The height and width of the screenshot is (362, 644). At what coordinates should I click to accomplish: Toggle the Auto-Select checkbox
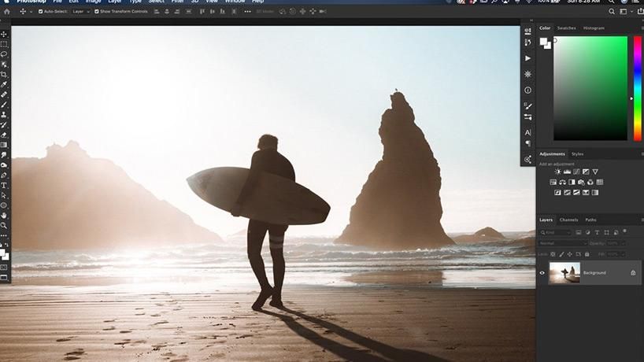tap(40, 12)
